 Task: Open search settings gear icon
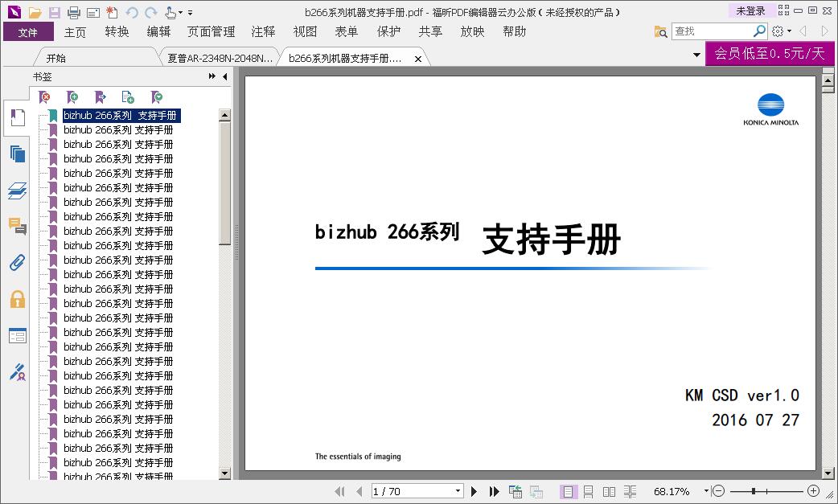(778, 31)
